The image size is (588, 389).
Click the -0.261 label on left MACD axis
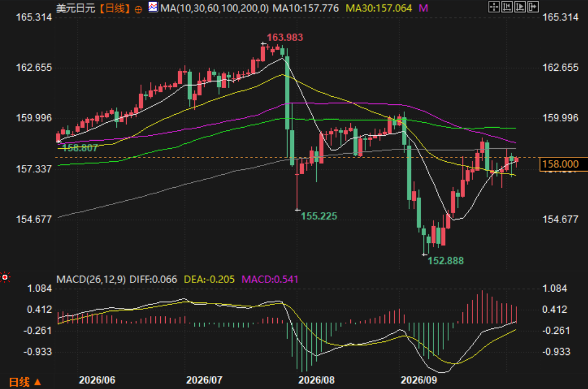point(37,331)
